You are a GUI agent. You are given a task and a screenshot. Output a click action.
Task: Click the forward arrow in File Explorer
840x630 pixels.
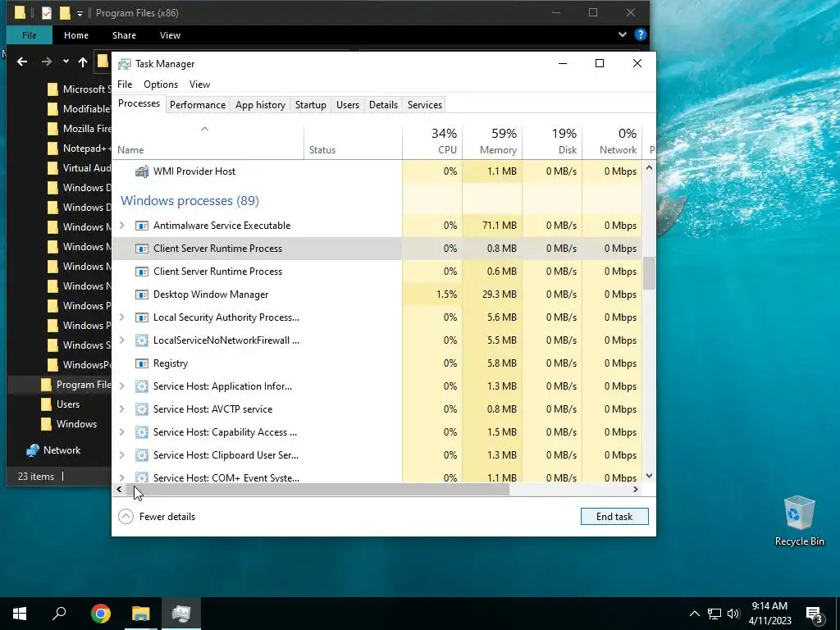click(x=47, y=62)
